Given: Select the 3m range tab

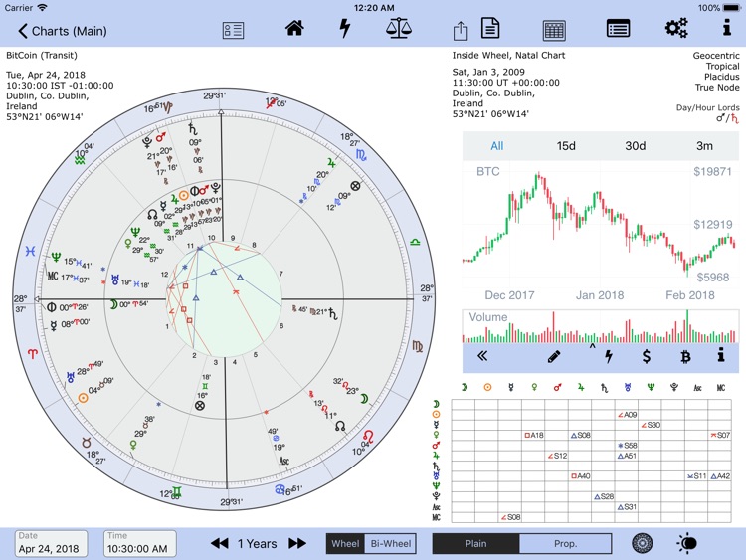Looking at the screenshot, I should tap(704, 146).
